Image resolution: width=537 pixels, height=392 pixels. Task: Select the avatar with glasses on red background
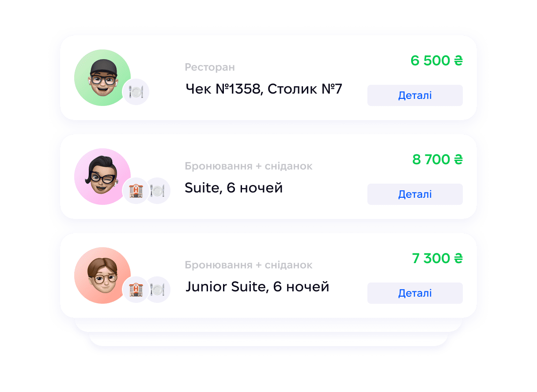[x=102, y=275]
